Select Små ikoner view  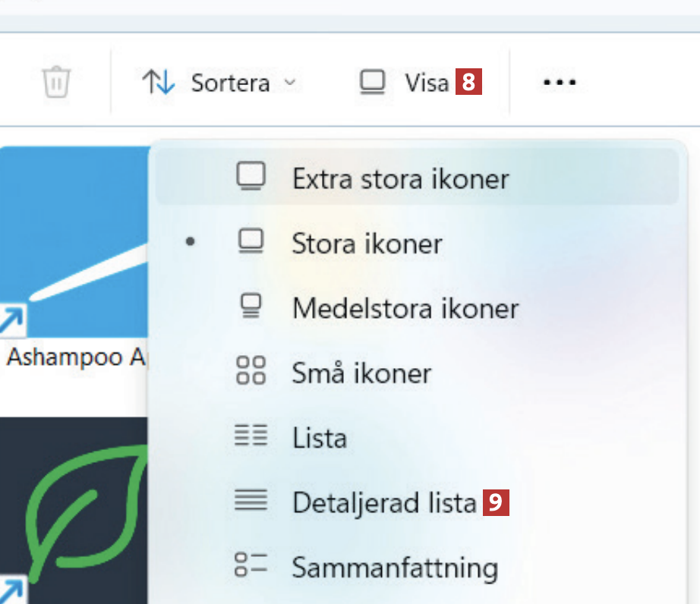(417, 373)
